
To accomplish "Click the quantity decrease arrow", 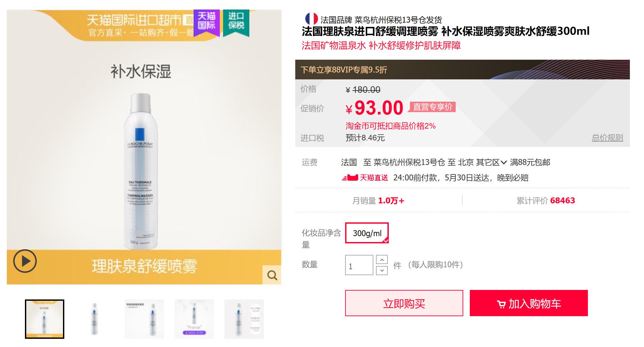I will (x=381, y=271).
